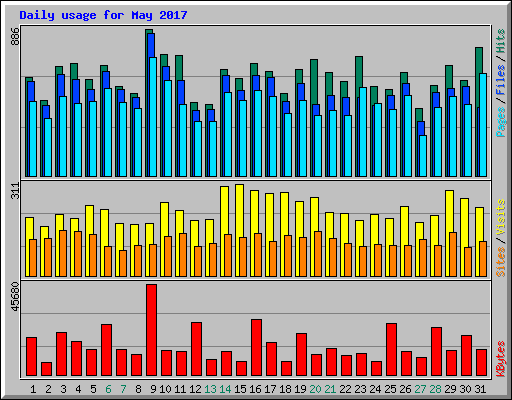
Task: Select day label 9 on the x-axis
Action: [x=153, y=389]
